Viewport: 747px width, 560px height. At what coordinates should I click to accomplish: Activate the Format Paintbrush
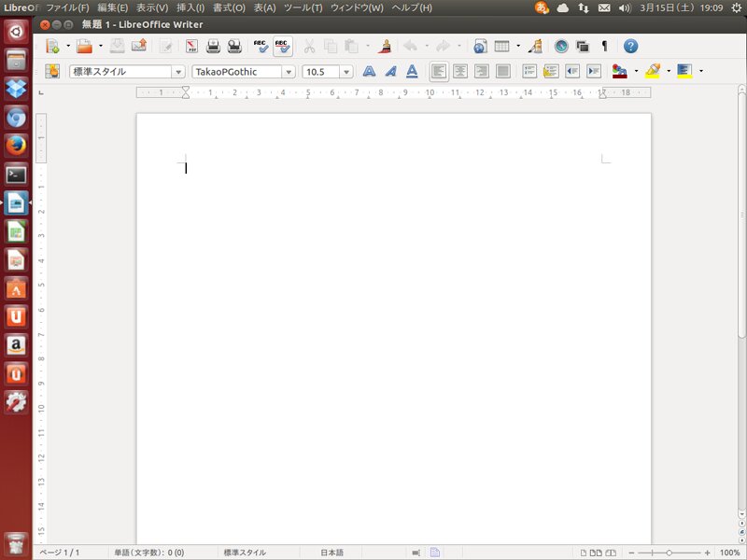coord(385,46)
